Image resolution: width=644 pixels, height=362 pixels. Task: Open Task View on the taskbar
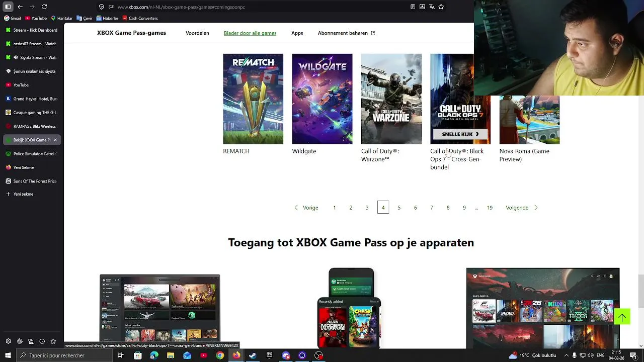(121, 355)
